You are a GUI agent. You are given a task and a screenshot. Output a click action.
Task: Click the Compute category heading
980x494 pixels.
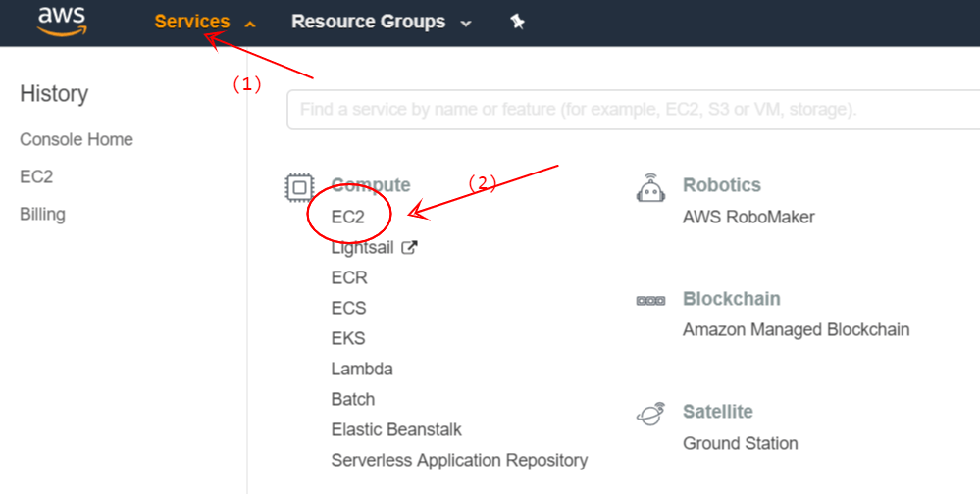click(x=371, y=185)
